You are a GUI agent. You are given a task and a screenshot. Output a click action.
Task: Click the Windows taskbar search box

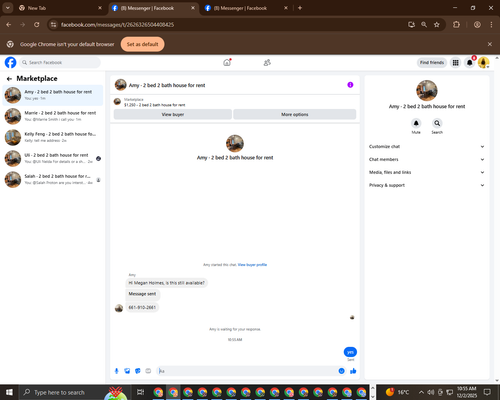[x=73, y=392]
